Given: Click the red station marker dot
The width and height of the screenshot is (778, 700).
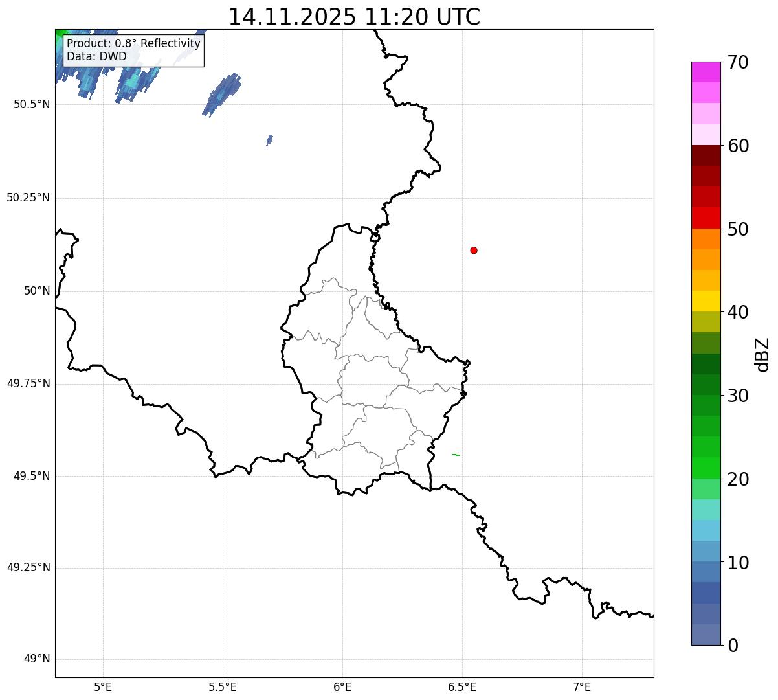Looking at the screenshot, I should (x=474, y=250).
